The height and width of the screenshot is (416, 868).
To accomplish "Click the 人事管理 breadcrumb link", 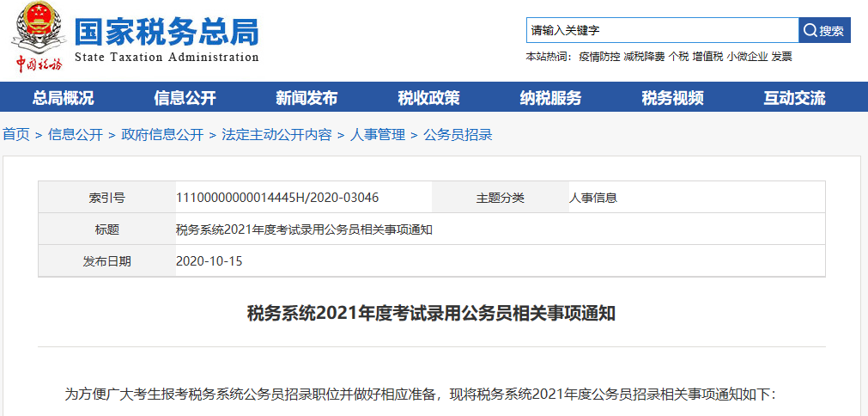I will point(377,135).
